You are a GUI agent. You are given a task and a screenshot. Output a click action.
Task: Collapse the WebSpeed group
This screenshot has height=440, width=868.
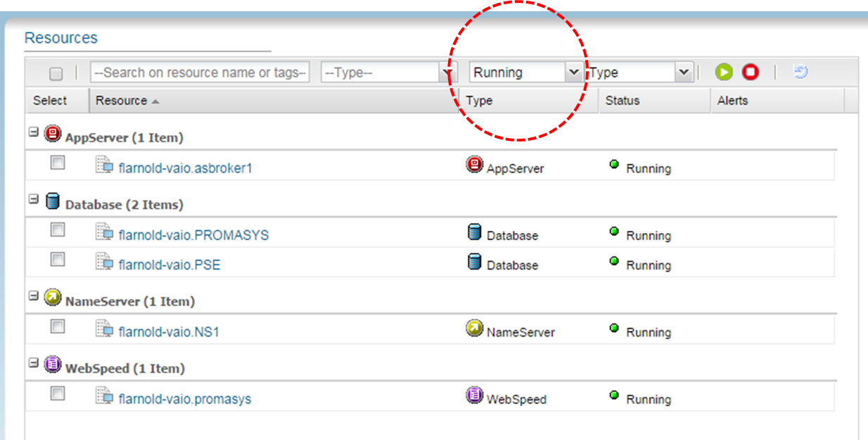point(33,363)
